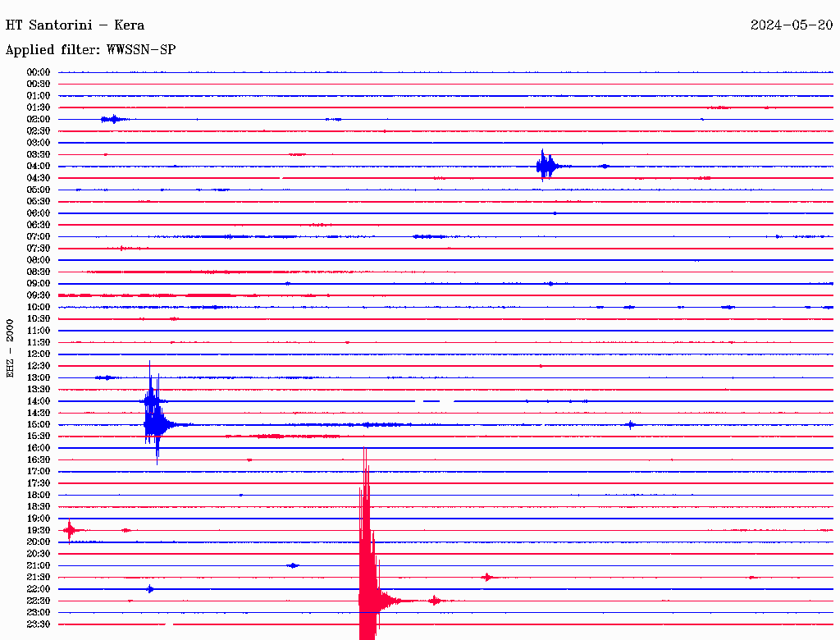Click the 15:00 time label
This screenshot has width=840, height=640.
[x=39, y=424]
